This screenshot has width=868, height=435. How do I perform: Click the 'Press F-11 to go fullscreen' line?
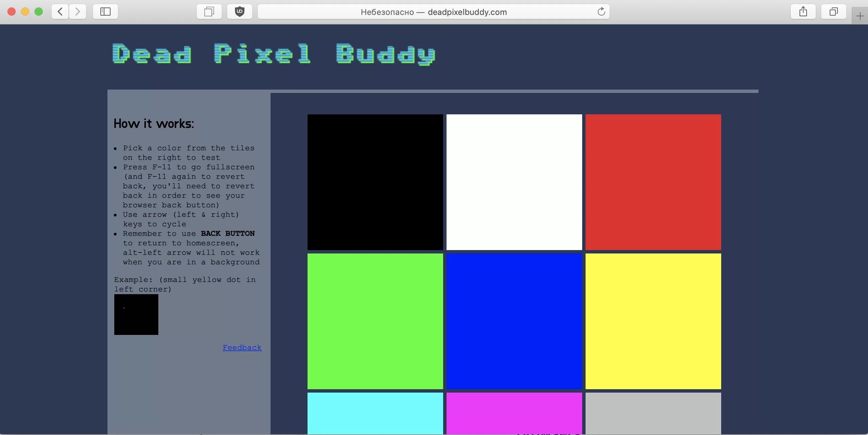click(189, 167)
